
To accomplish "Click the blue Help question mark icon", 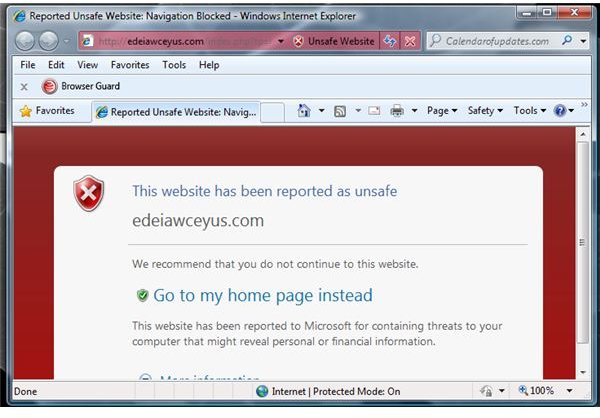I will click(560, 111).
